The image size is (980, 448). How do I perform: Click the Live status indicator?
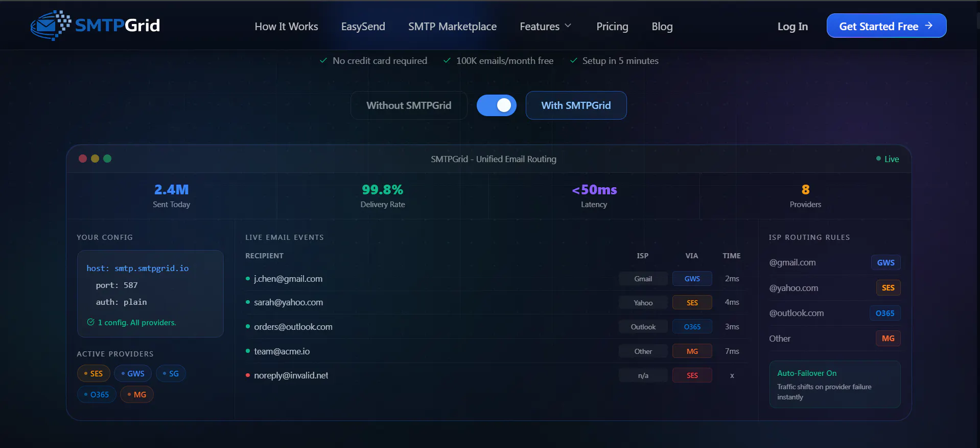[888, 159]
